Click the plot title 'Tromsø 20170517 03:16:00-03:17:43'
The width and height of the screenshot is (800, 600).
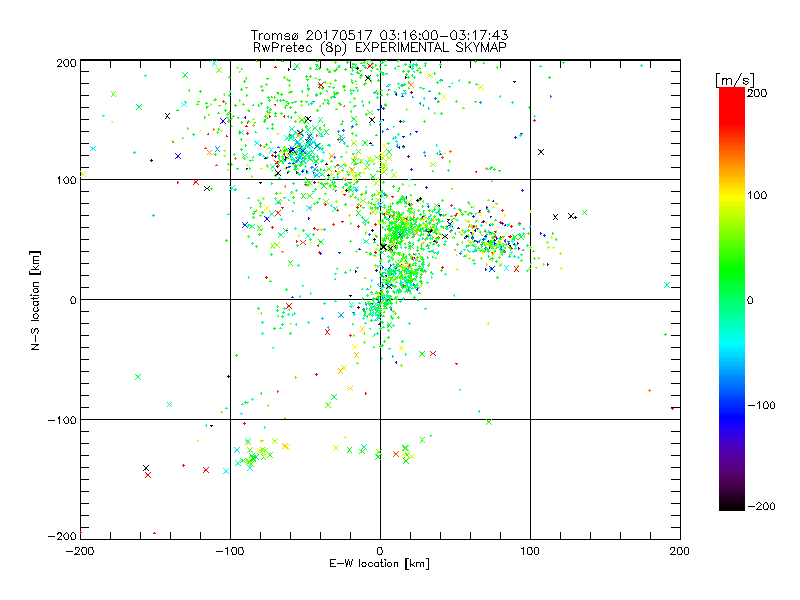pos(379,35)
